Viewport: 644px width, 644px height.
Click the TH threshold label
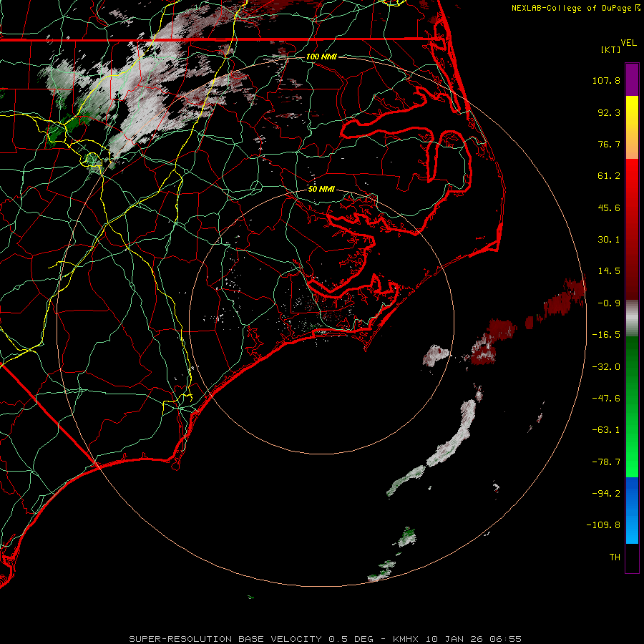coord(615,557)
